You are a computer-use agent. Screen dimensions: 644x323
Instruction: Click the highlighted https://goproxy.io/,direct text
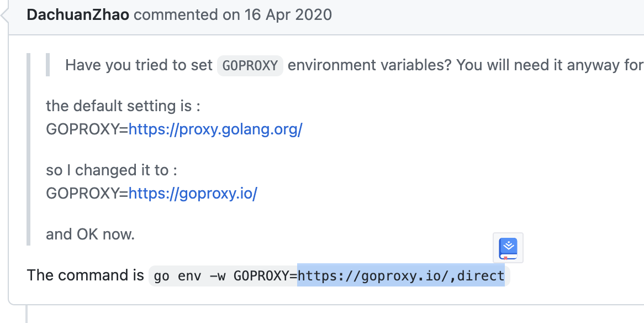click(401, 275)
